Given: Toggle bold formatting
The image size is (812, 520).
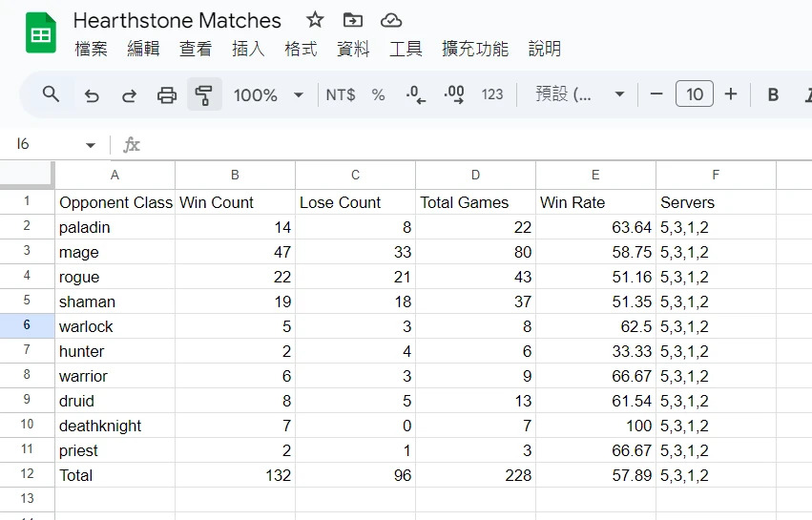Looking at the screenshot, I should click(x=773, y=94).
